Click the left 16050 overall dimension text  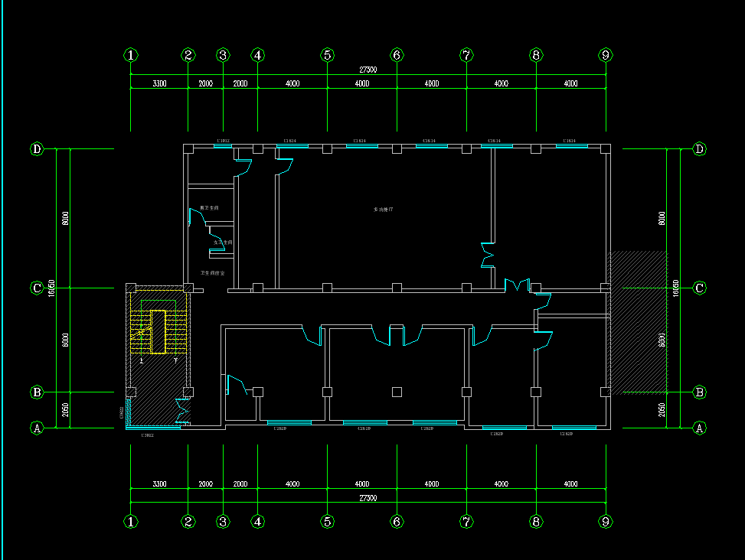(51, 288)
